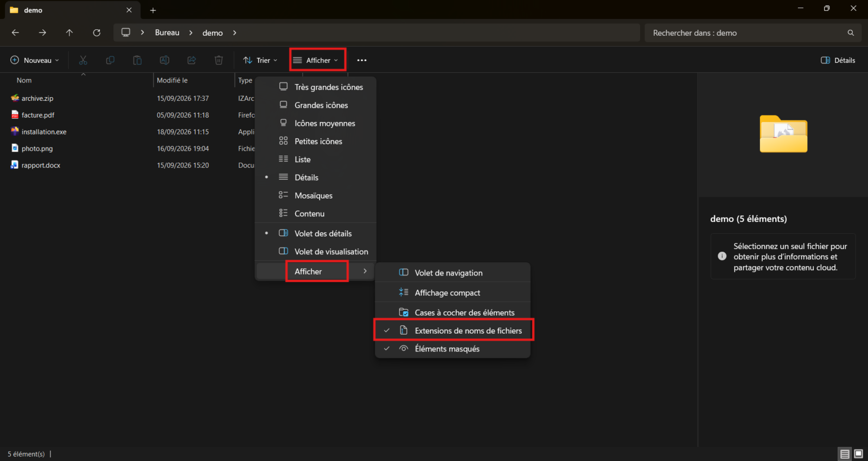
Task: Open the Trier sort dropdown
Action: point(260,60)
